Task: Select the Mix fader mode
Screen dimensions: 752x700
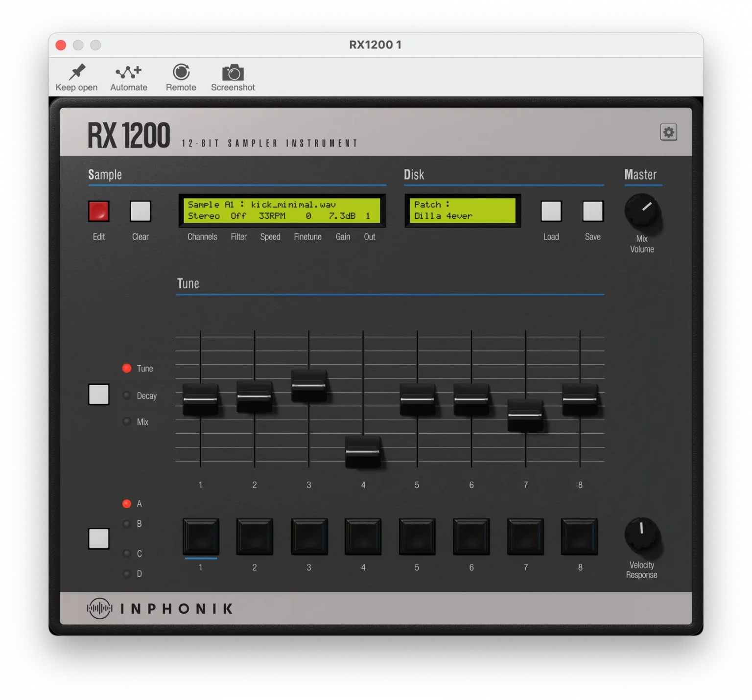Action: (x=127, y=421)
